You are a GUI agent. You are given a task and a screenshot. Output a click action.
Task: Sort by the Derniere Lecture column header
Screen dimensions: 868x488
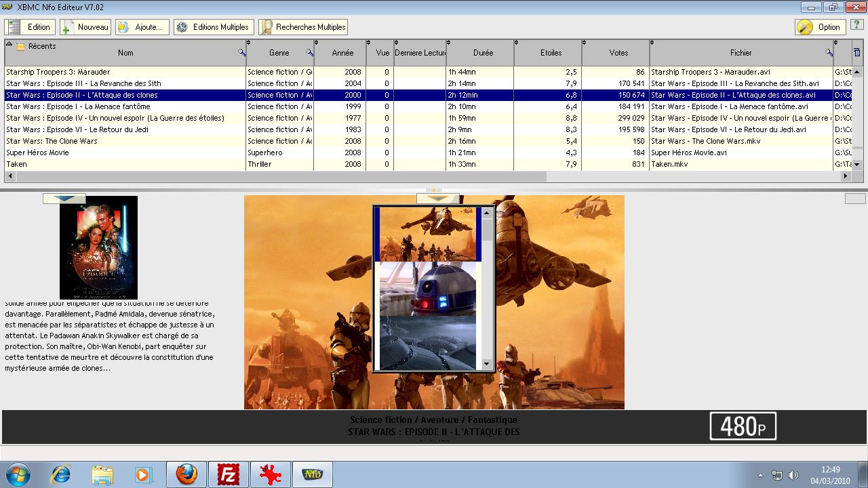pos(419,53)
